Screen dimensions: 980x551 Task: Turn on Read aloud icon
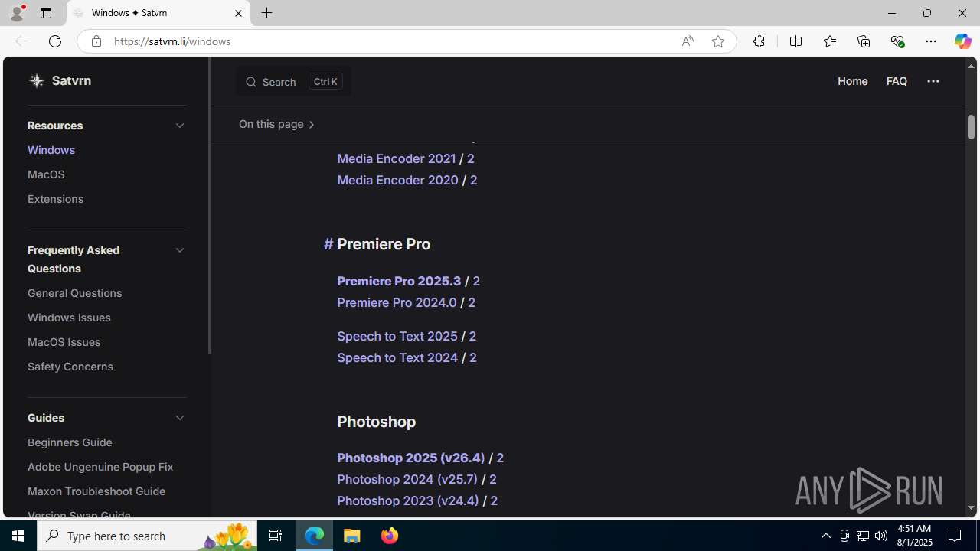(688, 41)
